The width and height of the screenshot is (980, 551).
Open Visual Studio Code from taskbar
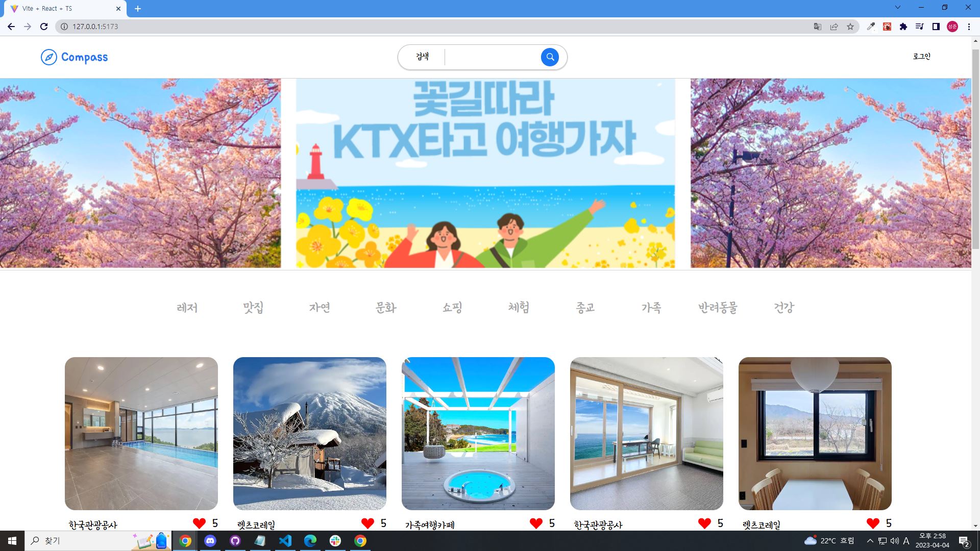(285, 541)
